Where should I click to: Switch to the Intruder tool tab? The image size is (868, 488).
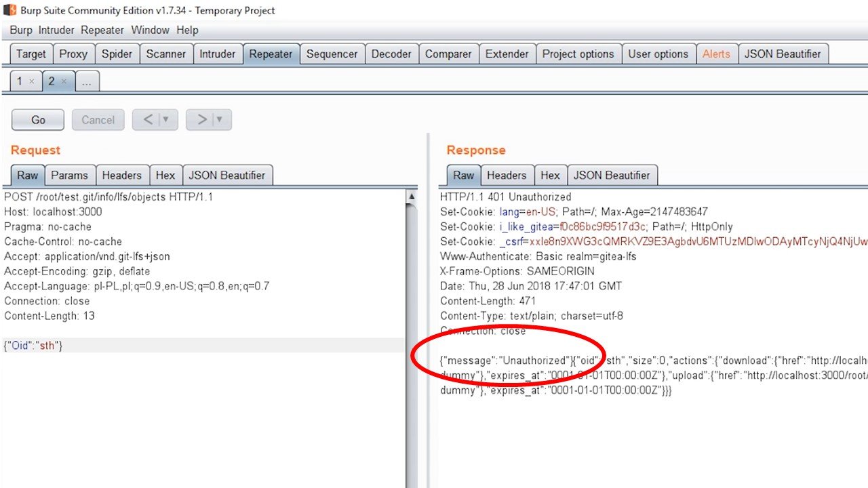tap(218, 54)
